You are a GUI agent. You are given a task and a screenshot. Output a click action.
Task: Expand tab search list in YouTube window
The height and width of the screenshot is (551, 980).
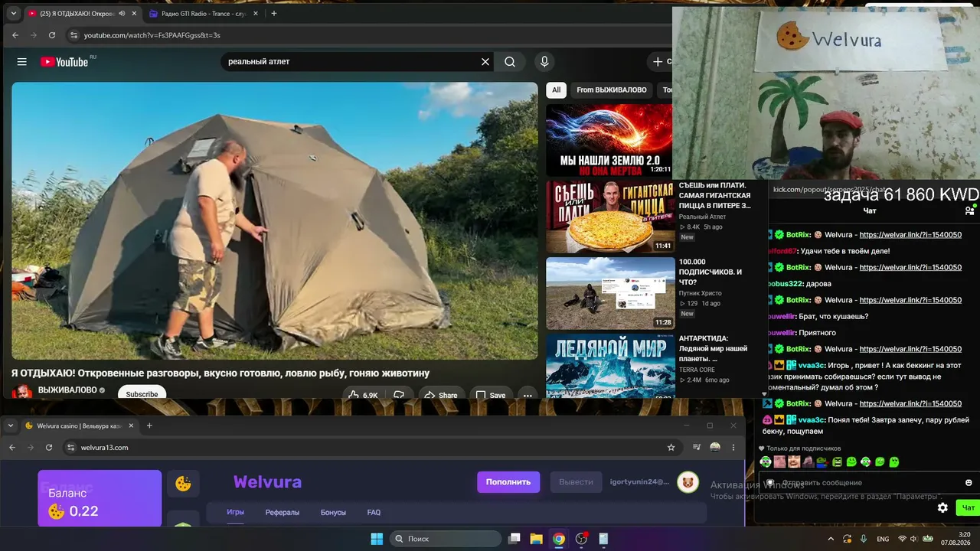coord(13,13)
